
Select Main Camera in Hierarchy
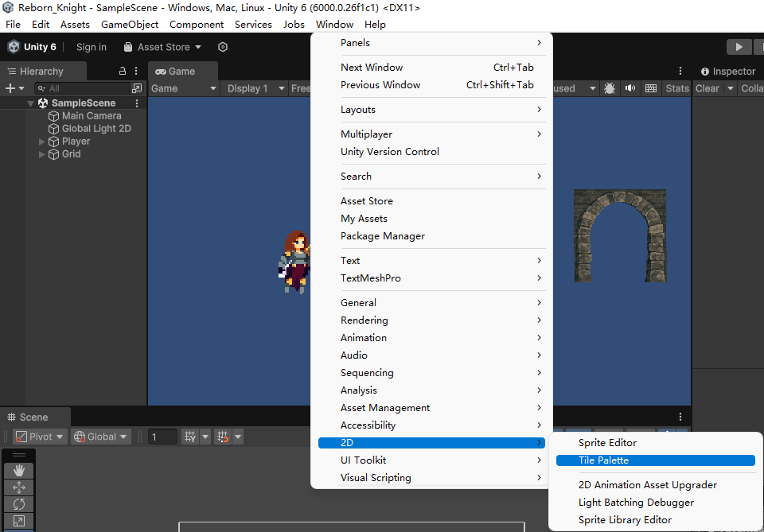(91, 116)
